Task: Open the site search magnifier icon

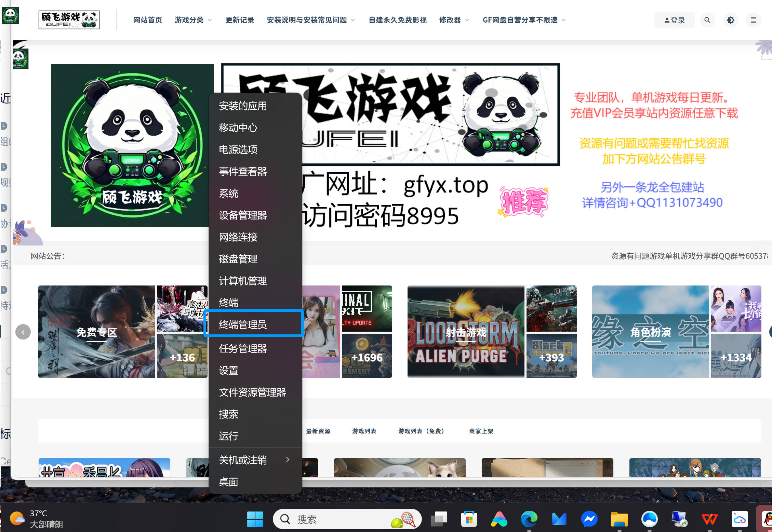Action: point(707,20)
